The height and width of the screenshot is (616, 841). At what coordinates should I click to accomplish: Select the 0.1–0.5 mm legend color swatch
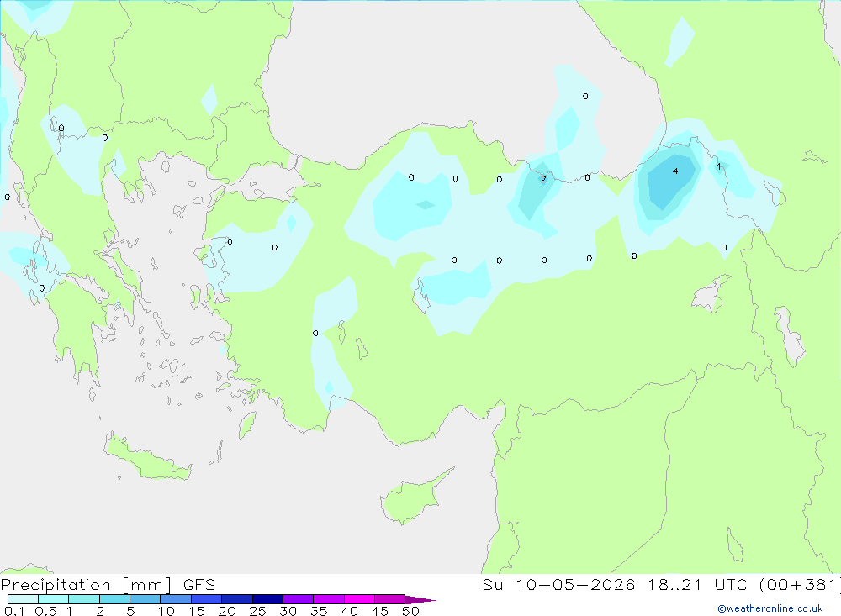(x=23, y=599)
